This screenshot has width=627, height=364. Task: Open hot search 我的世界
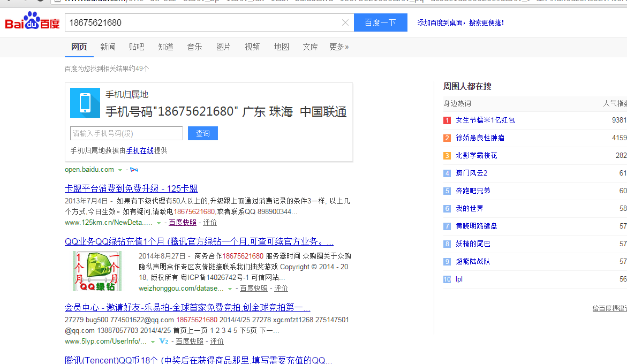[x=470, y=208]
